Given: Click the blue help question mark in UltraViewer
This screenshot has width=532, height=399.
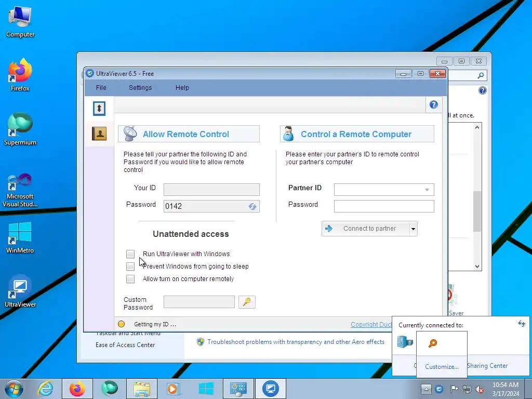Looking at the screenshot, I should (434, 104).
